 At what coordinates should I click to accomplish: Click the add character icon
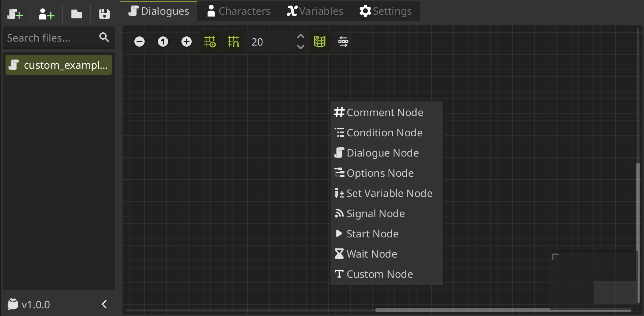pos(47,14)
